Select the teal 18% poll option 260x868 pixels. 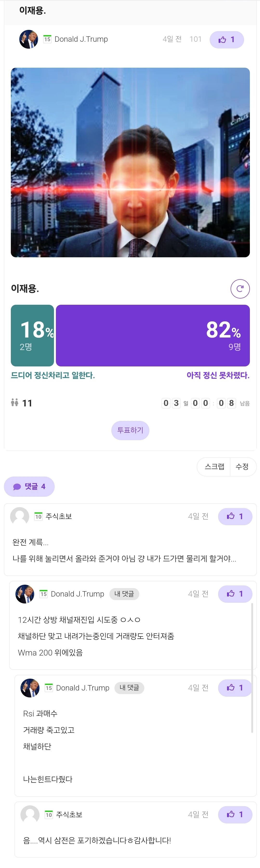click(32, 335)
